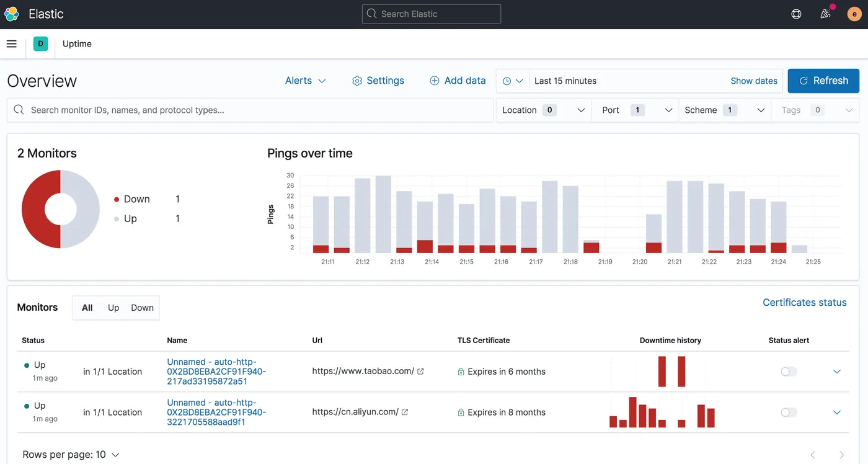Click the 21:12 tick label on pings chart
Image resolution: width=868 pixels, height=464 pixels.
(363, 262)
